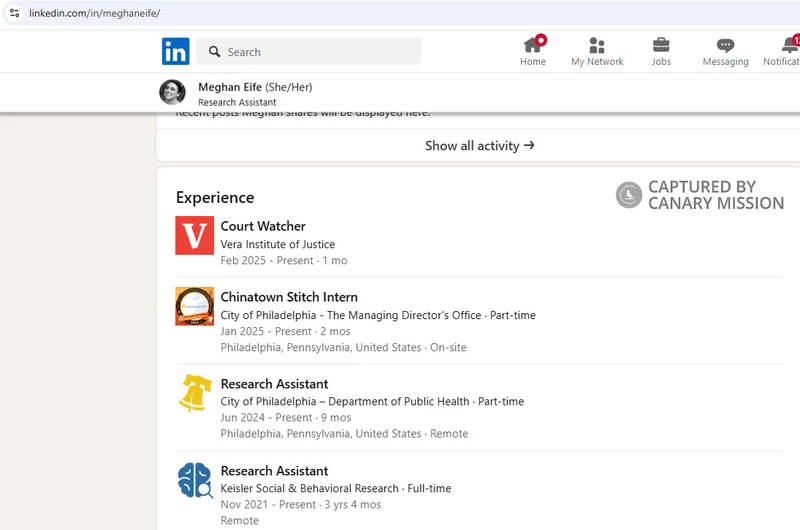Click 'Jun 2024 - Present · 9 mos' text
This screenshot has height=530, width=800.
pos(286,418)
